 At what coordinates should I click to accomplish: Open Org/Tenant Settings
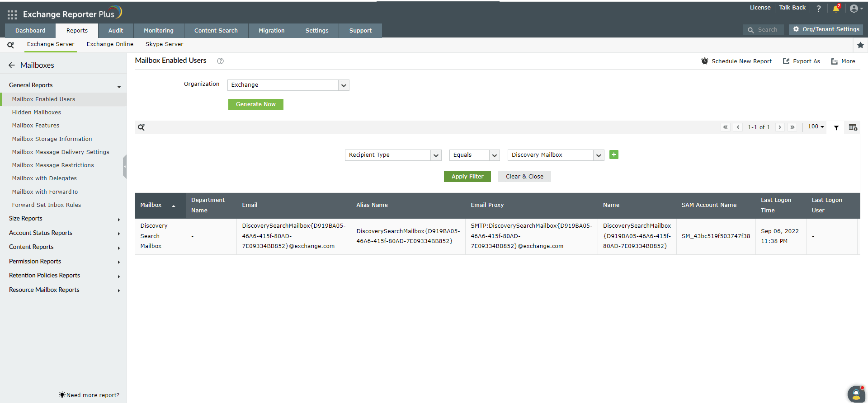click(x=826, y=29)
